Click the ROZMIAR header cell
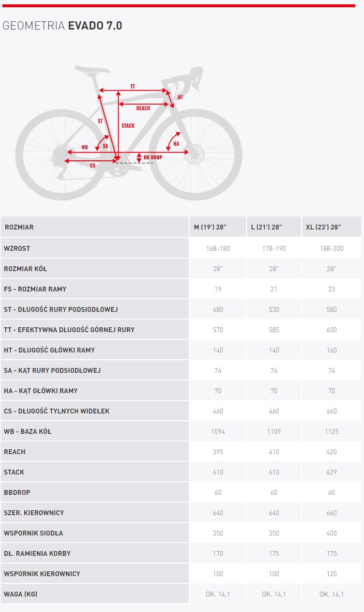Viewport: 364px width, 612px height. (x=94, y=227)
